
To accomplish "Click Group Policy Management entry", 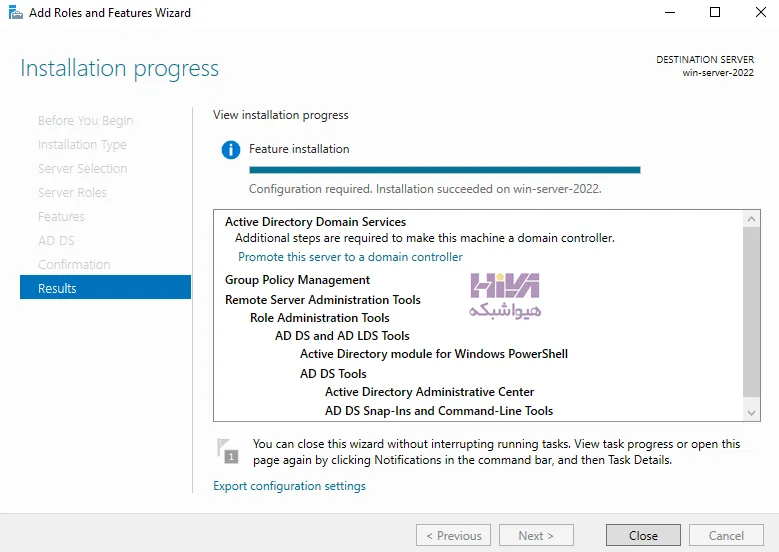I will coord(297,280).
